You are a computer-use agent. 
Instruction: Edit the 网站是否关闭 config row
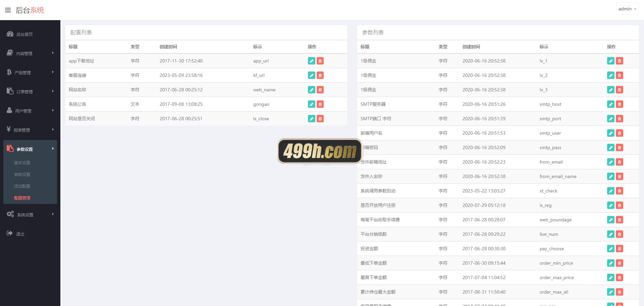coord(312,119)
